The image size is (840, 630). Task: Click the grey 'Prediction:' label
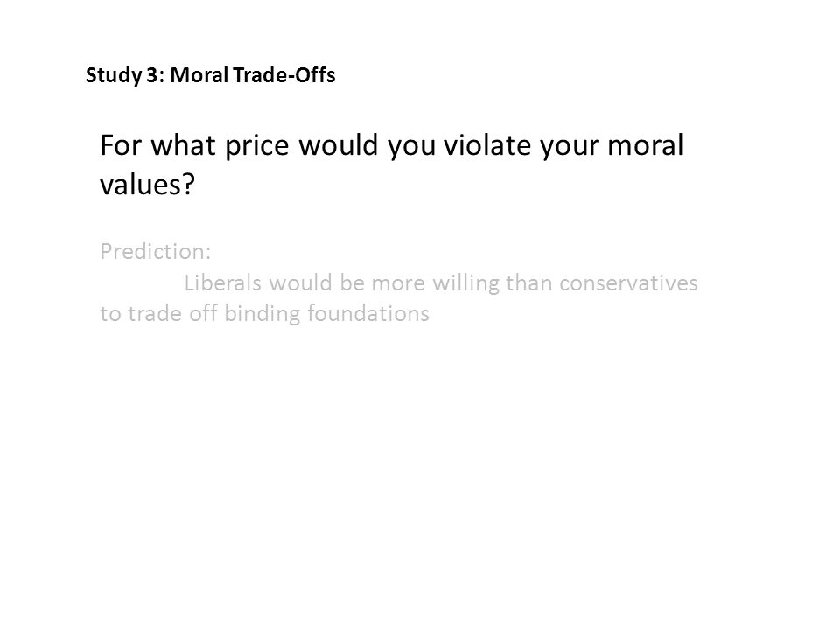coord(156,251)
